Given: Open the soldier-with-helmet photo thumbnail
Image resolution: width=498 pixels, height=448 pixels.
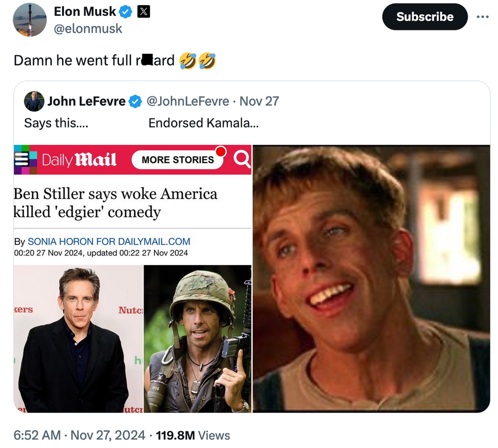Looking at the screenshot, I should point(198,338).
